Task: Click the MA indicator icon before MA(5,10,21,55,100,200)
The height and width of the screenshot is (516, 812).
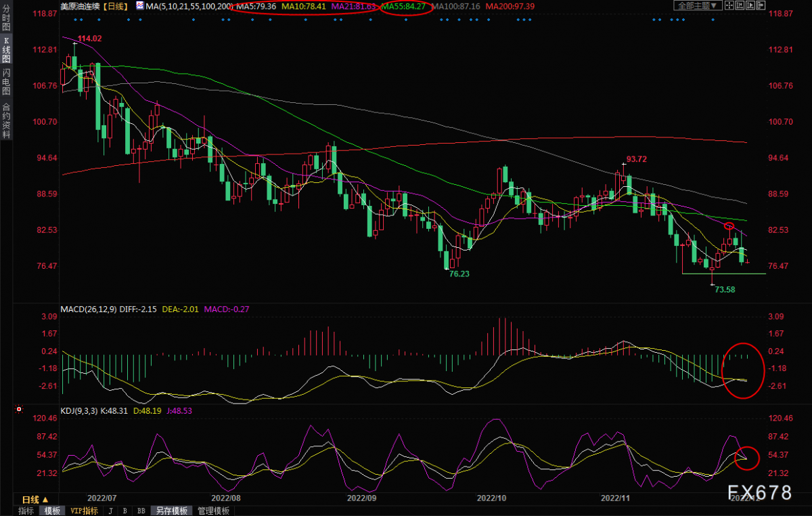Action: pos(139,5)
